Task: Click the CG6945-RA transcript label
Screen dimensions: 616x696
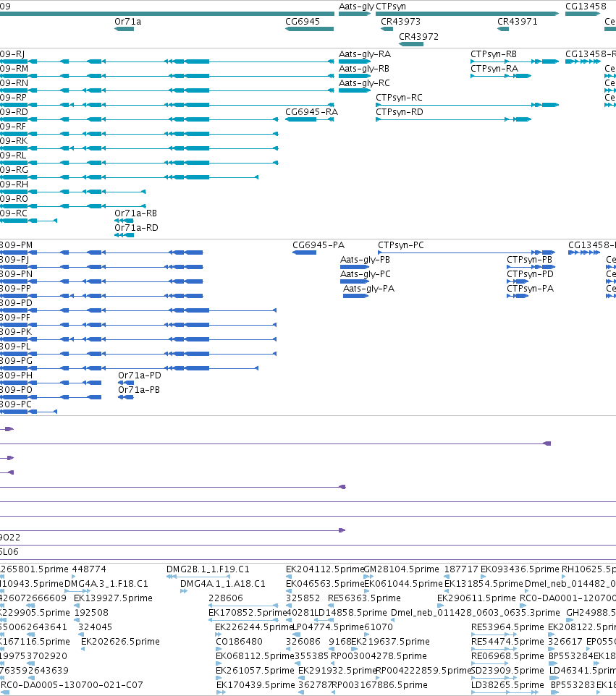Action: (x=311, y=112)
